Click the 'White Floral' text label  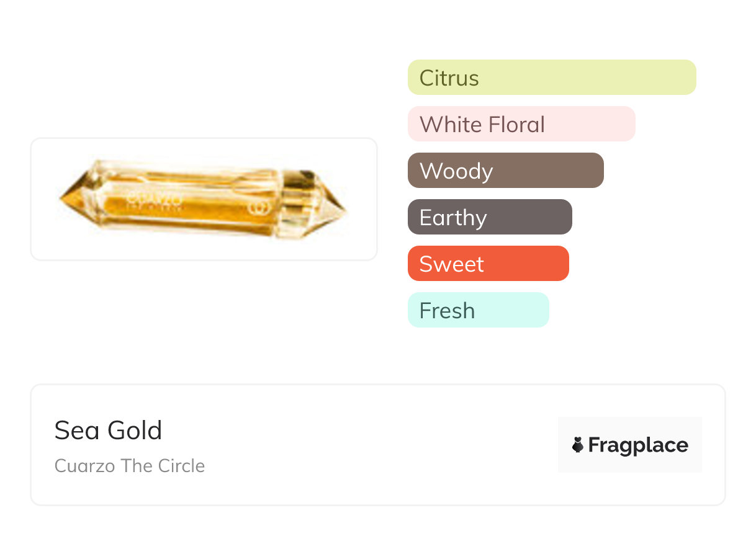click(482, 124)
